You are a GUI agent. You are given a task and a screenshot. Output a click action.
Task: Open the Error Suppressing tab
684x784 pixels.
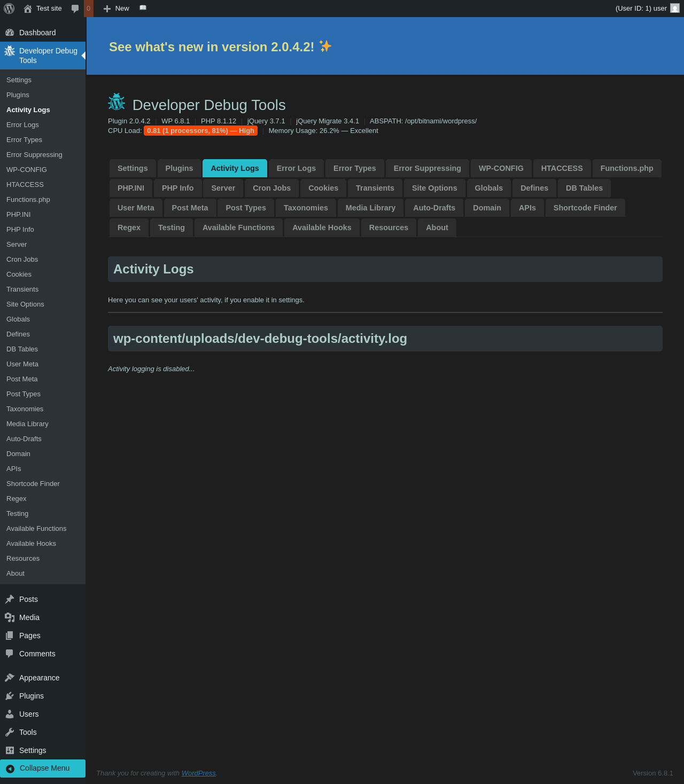[x=428, y=168]
